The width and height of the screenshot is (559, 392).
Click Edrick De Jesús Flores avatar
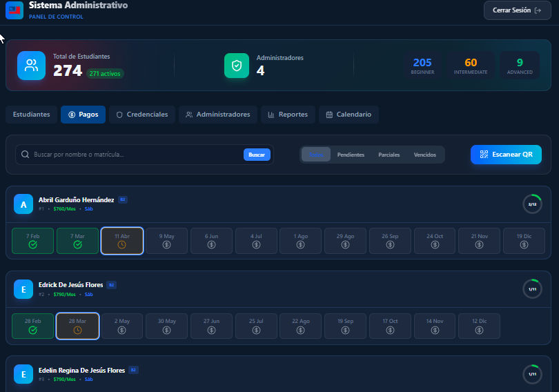(x=23, y=289)
